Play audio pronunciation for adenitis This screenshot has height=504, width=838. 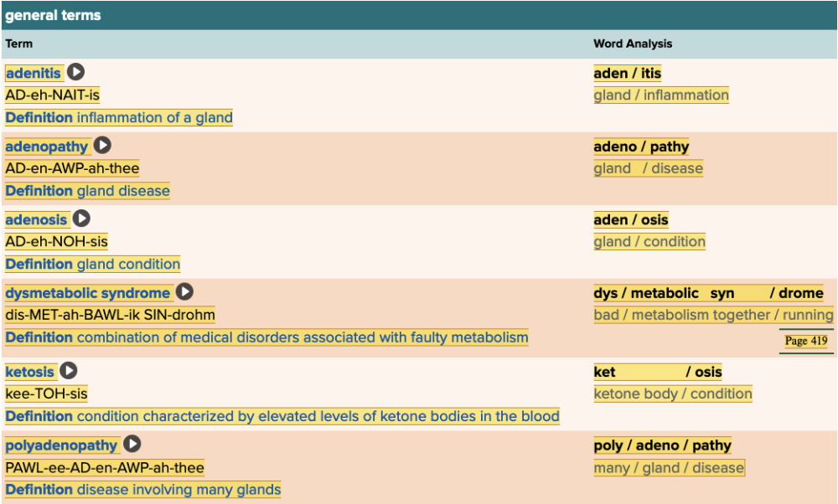pos(75,73)
